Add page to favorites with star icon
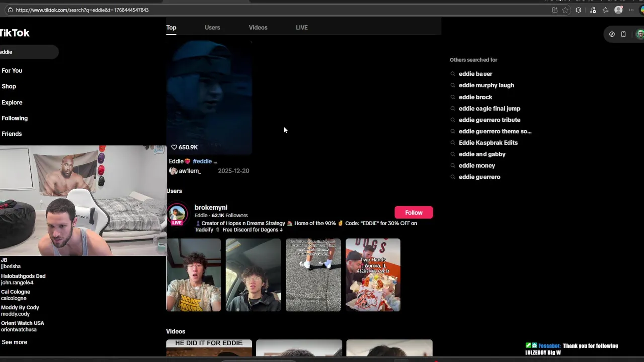 [x=566, y=10]
